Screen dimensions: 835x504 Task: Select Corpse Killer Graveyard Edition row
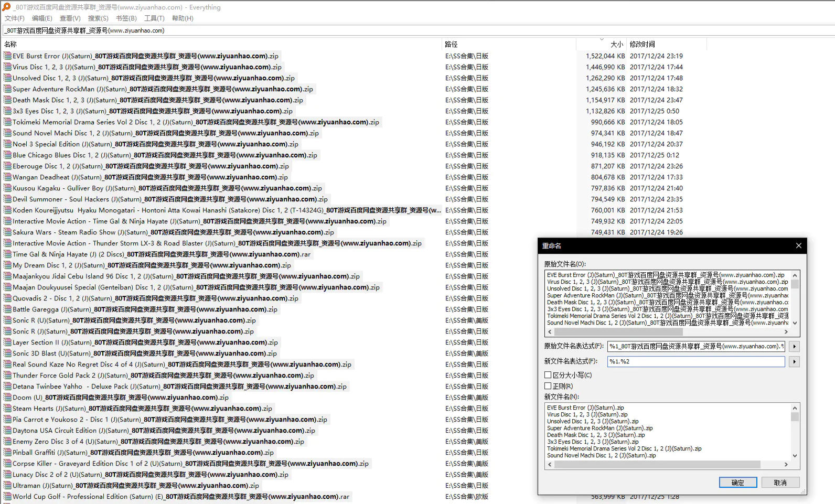tap(186, 464)
